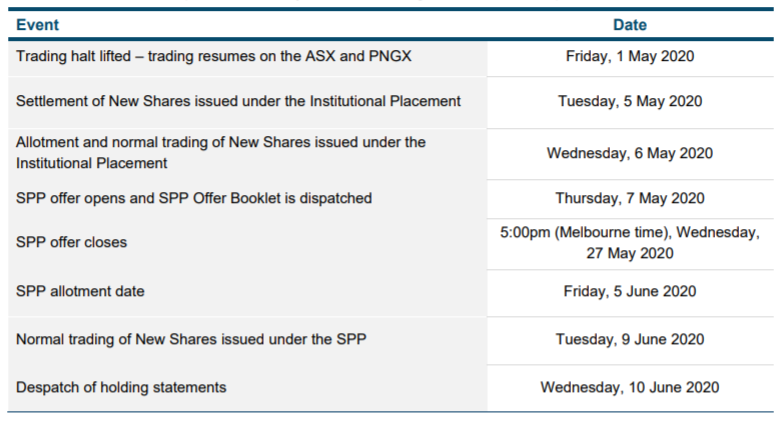
Task: Click the Wednesday, 10 June 2020 date
Action: click(630, 388)
